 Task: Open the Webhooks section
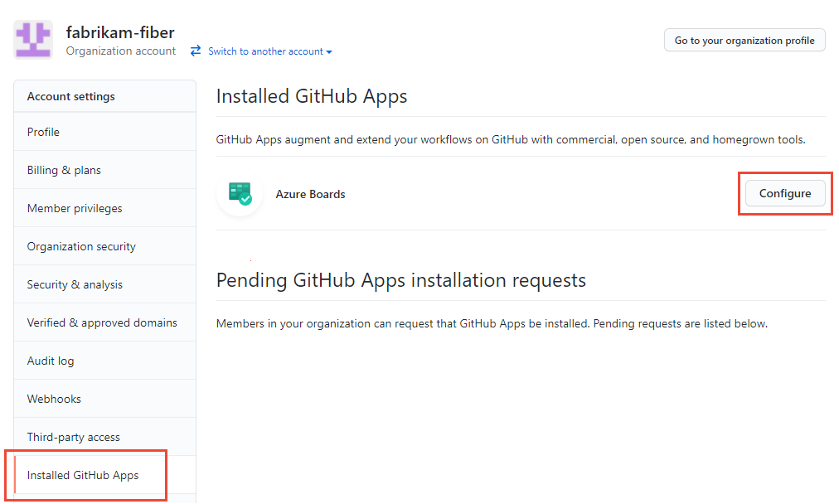tap(53, 398)
